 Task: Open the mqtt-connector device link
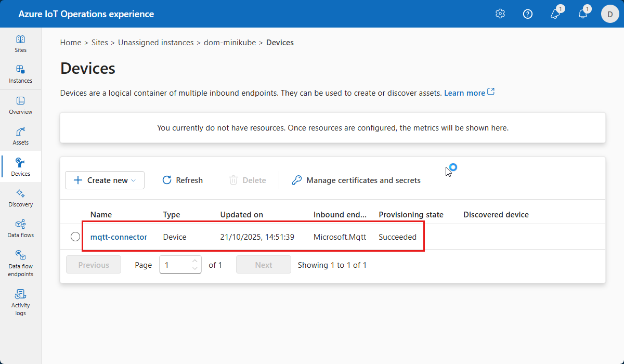point(119,237)
